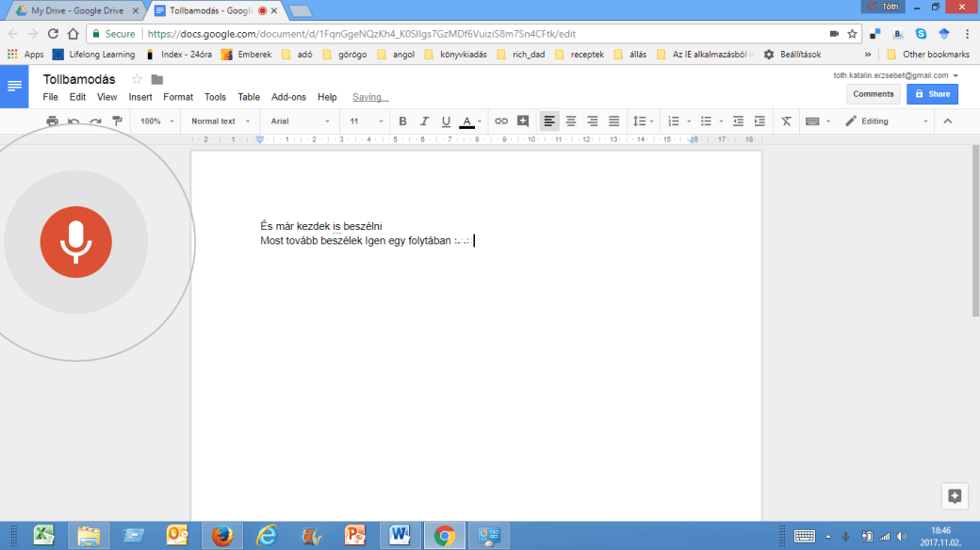Click the Insert comment icon in toolbar
This screenshot has height=550, width=980.
[x=523, y=121]
